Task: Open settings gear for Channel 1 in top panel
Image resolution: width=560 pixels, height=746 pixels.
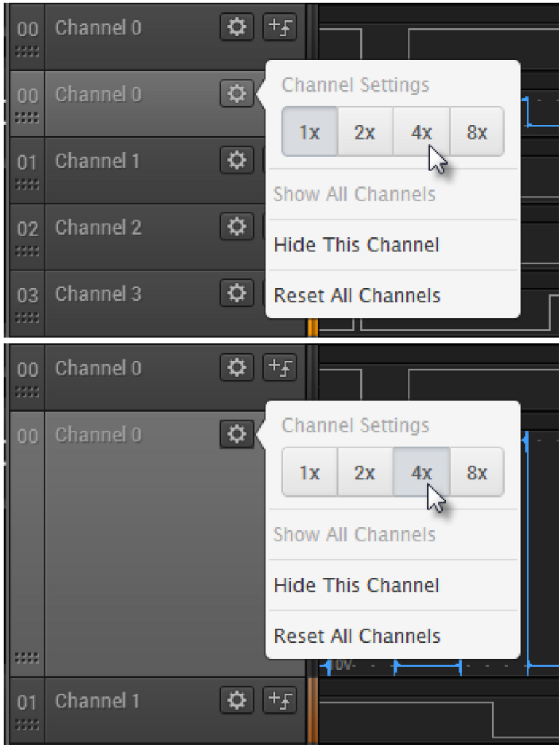Action: (237, 160)
